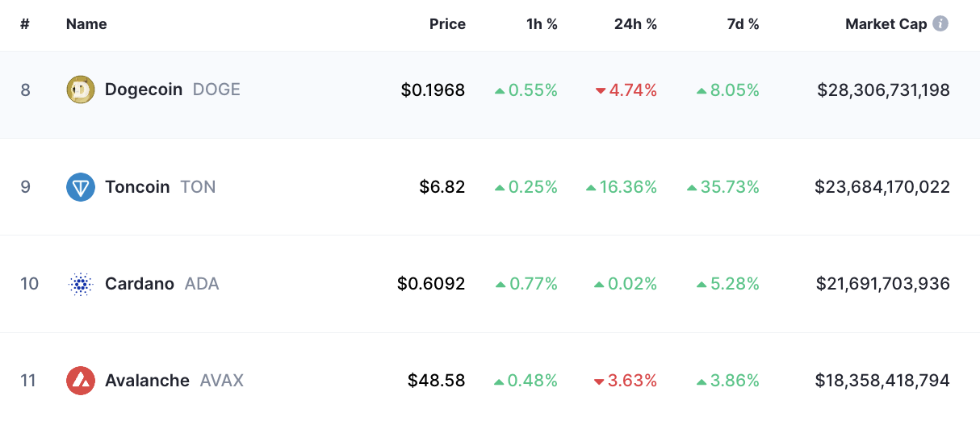The width and height of the screenshot is (980, 421).
Task: Sort by the 24h % column header
Action: click(635, 24)
